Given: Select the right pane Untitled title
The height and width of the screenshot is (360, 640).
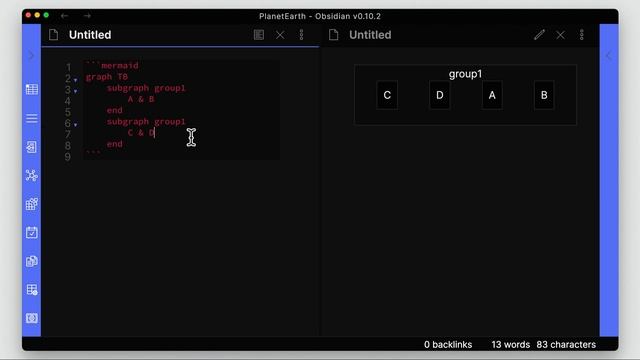Looking at the screenshot, I should (x=370, y=35).
